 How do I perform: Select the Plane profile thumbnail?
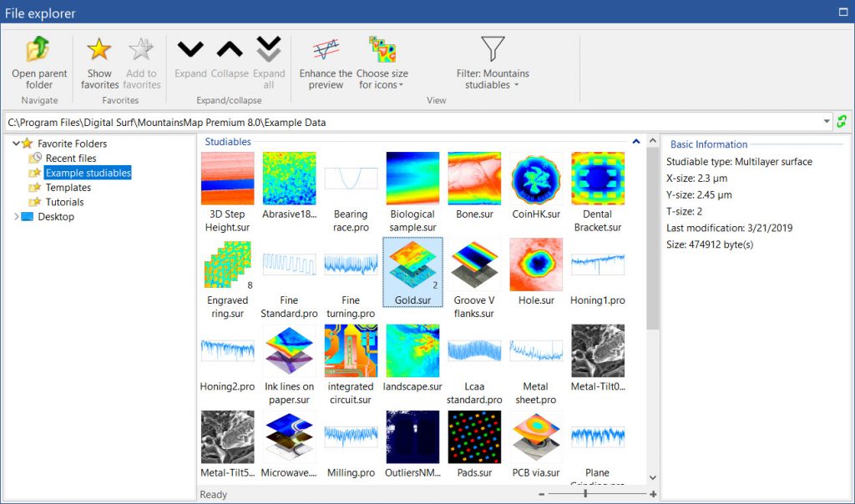click(598, 436)
